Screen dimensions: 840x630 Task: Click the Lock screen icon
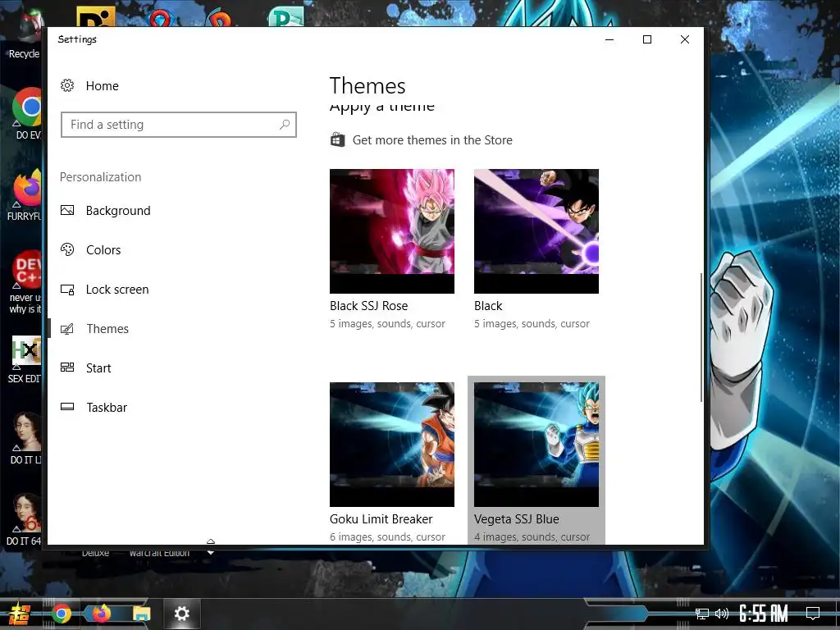click(x=67, y=290)
